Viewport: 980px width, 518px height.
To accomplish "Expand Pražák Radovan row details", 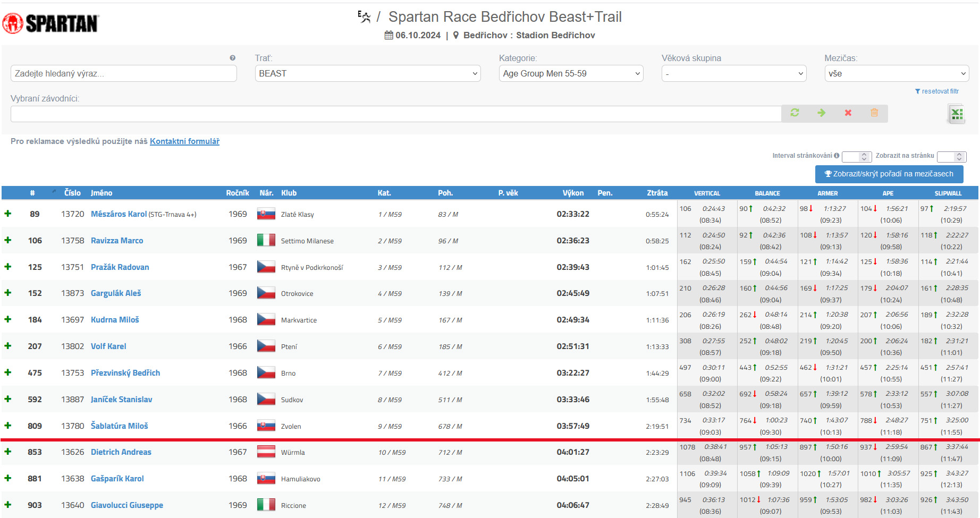I will 8,267.
